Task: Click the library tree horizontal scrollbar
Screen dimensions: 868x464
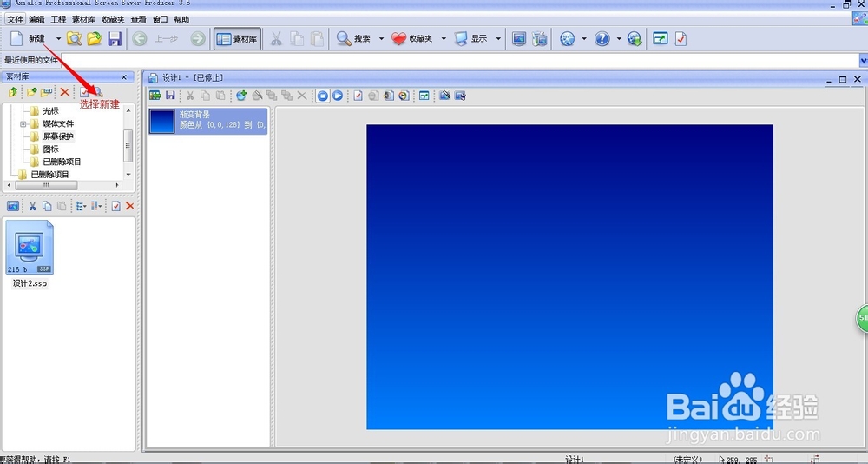Action: point(63,185)
